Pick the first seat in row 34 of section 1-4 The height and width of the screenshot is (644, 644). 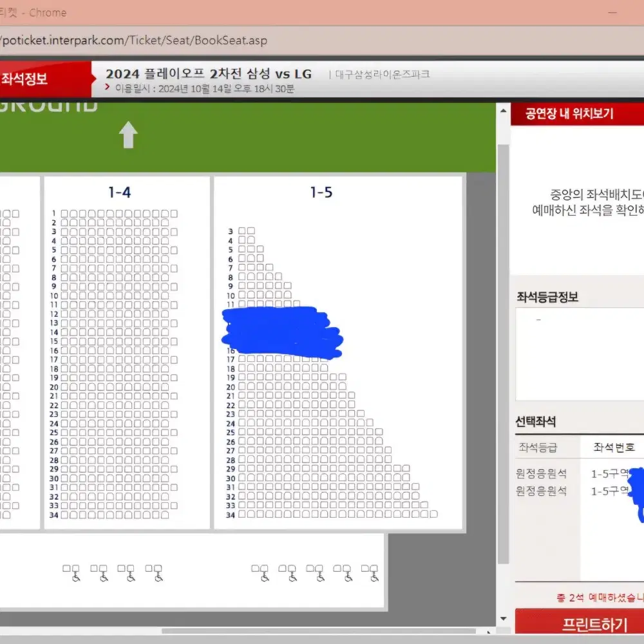coord(64,515)
